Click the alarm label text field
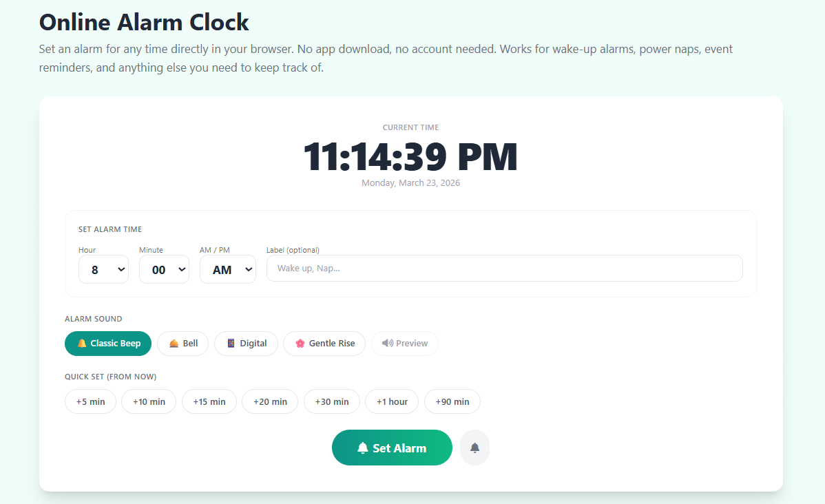 [504, 268]
